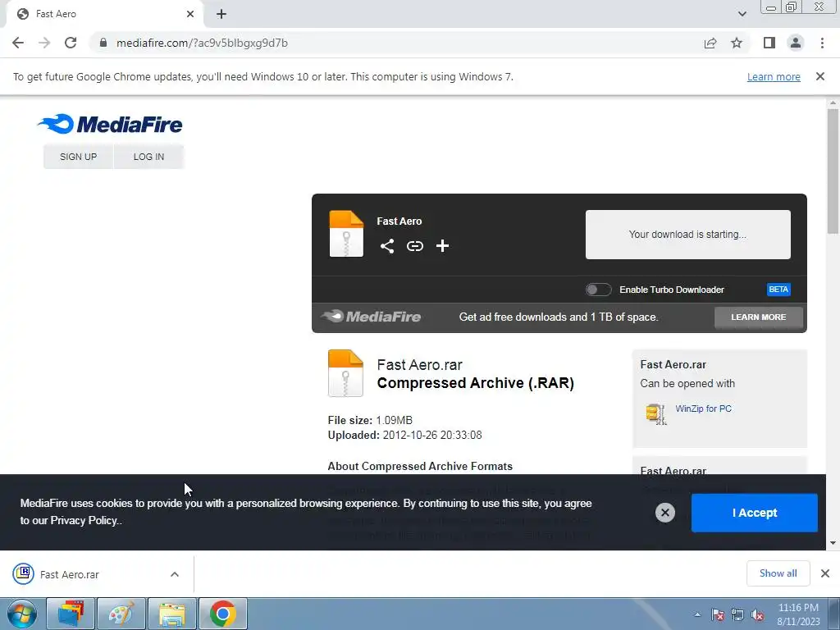
Task: Bookmark this tab with the star
Action: pyautogui.click(x=737, y=43)
